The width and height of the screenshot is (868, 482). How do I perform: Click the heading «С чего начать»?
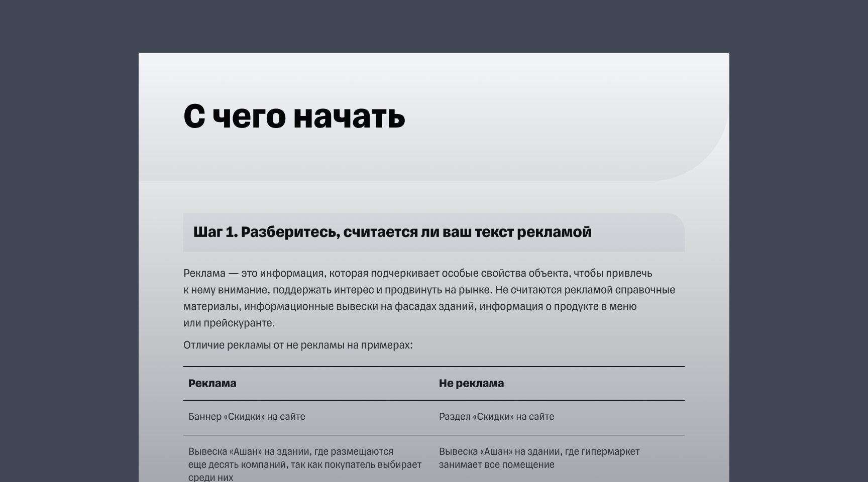click(294, 116)
